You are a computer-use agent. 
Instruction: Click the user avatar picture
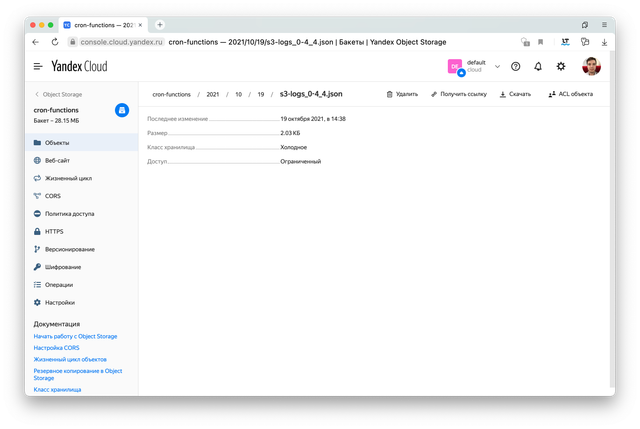coord(591,66)
